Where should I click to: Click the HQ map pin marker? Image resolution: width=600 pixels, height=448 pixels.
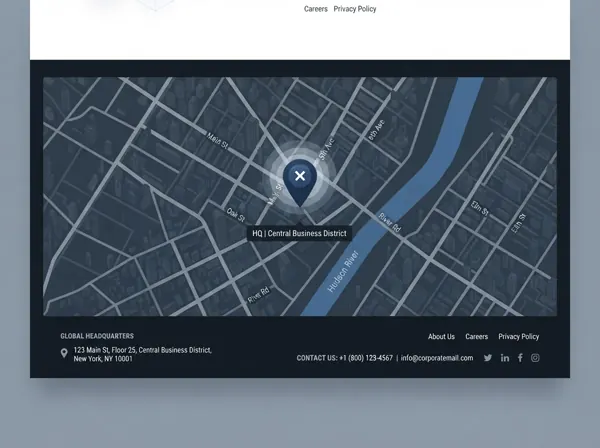[300, 183]
